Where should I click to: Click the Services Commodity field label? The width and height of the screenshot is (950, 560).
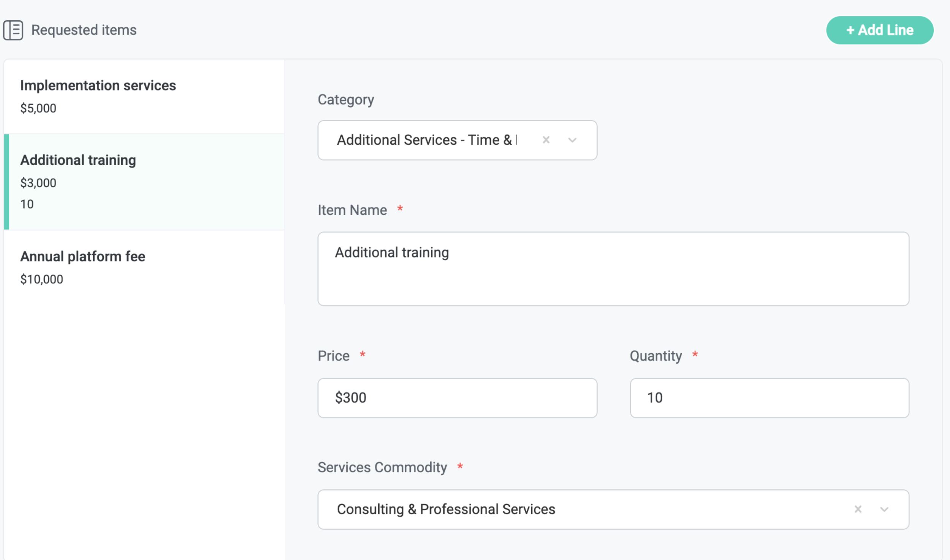pos(382,467)
